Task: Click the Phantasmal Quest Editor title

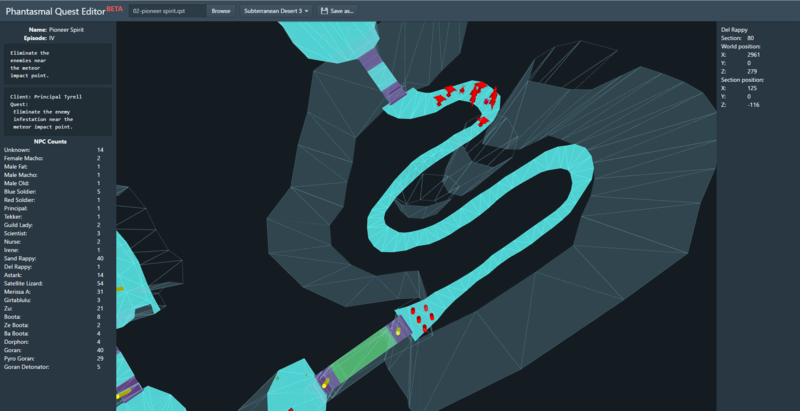Action: coord(56,11)
